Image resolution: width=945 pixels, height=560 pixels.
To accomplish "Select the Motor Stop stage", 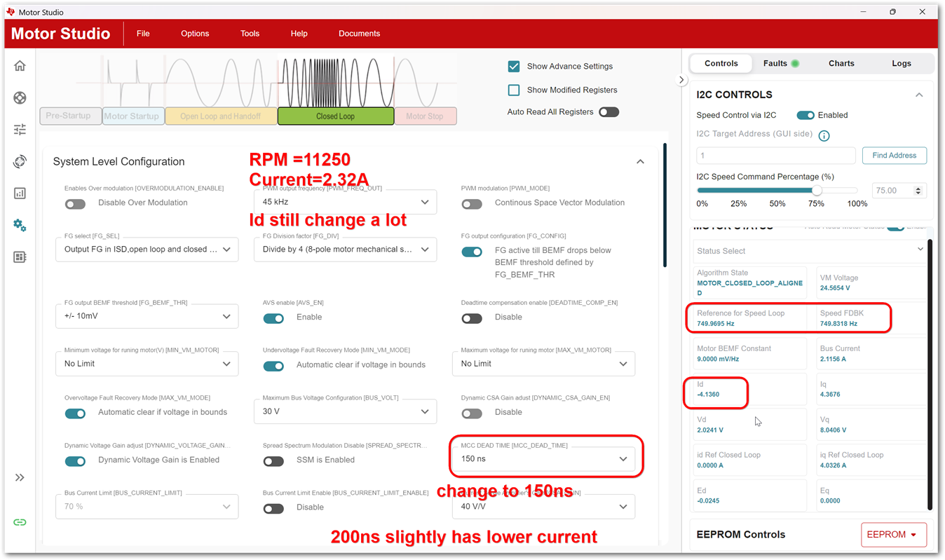I will pyautogui.click(x=425, y=116).
